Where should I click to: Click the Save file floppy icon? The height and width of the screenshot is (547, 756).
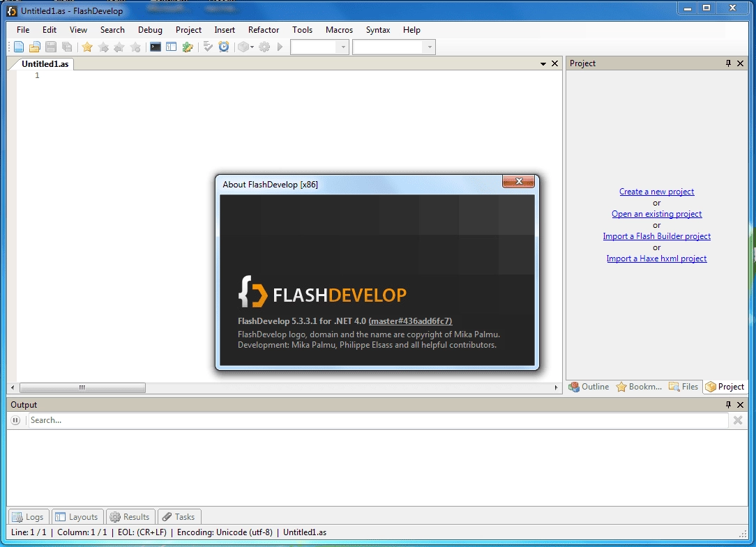point(51,47)
